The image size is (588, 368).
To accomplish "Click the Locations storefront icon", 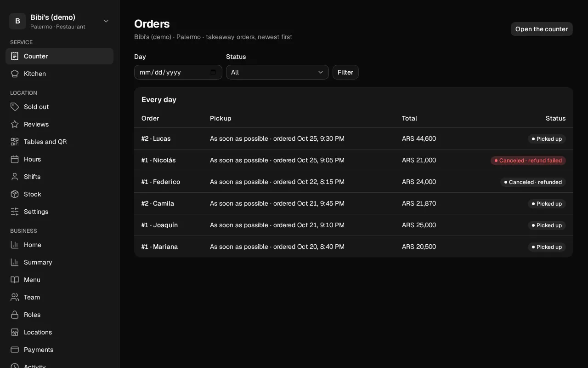I will click(15, 332).
